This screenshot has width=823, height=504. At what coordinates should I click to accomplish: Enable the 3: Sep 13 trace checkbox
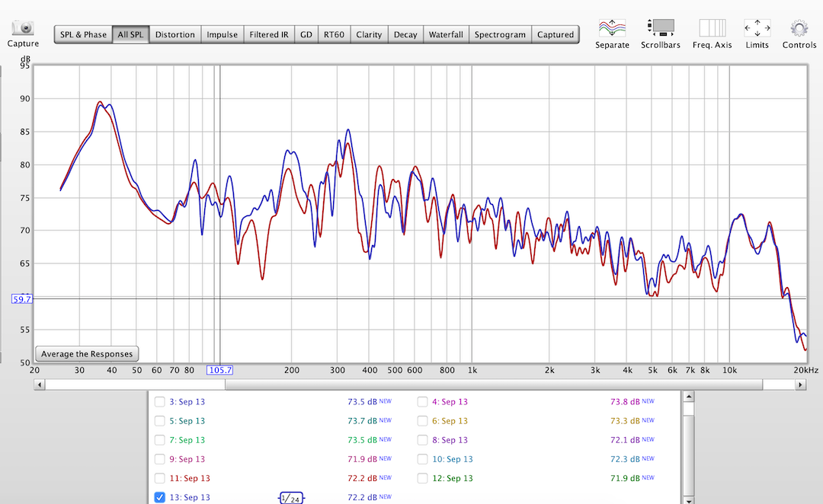[x=159, y=402]
